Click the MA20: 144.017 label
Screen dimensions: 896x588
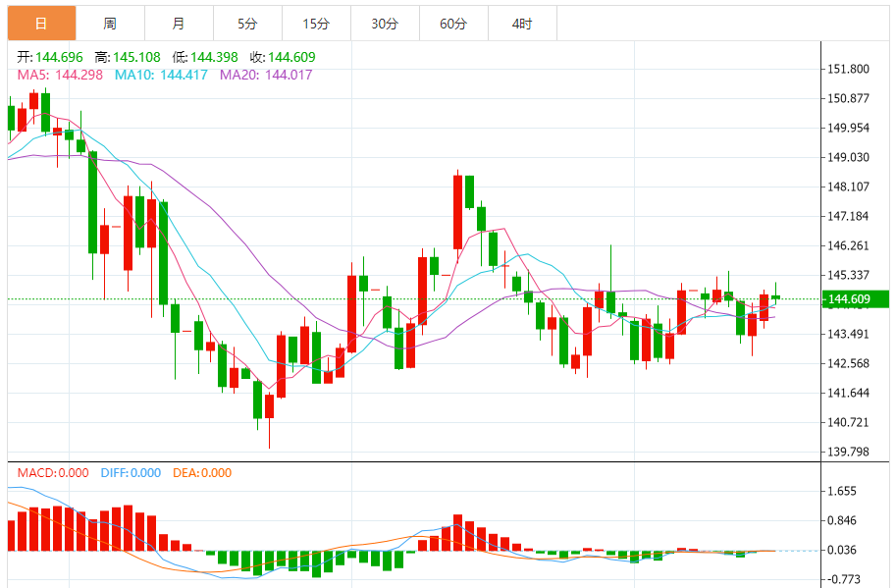pyautogui.click(x=266, y=75)
